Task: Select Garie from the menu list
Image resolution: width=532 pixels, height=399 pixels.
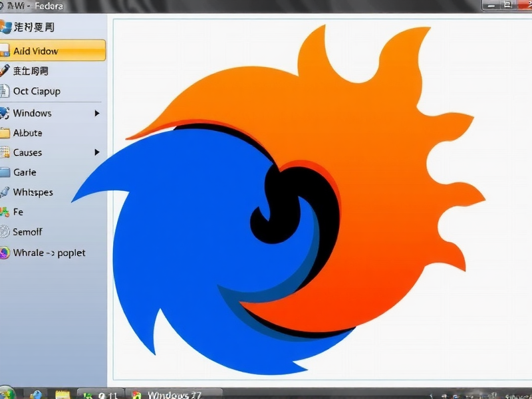Action: 27,172
